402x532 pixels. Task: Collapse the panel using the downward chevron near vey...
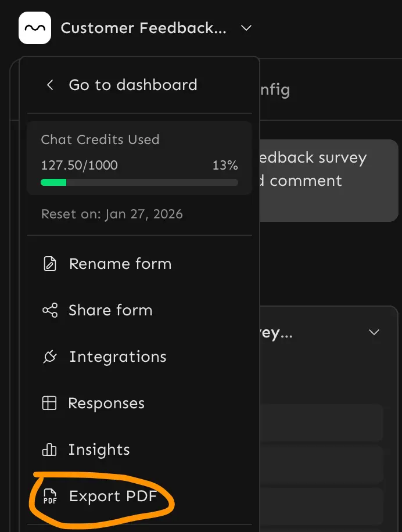coord(374,332)
